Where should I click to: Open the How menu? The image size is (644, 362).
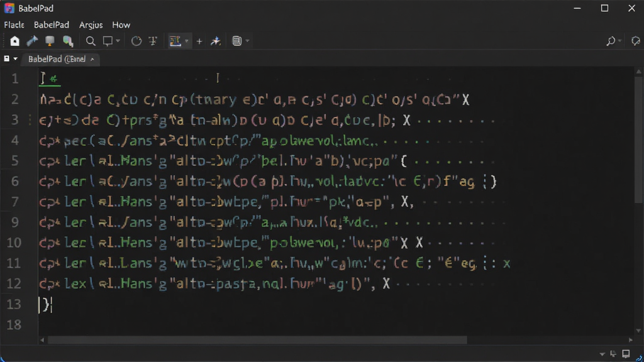(x=121, y=25)
